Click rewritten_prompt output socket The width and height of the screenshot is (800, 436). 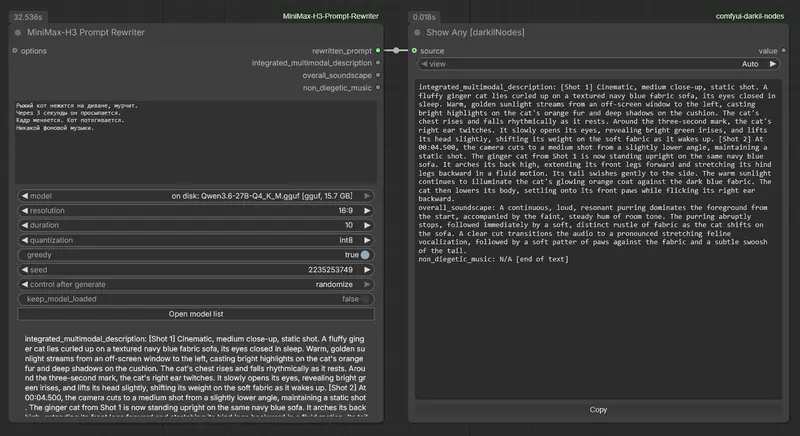[x=378, y=50]
